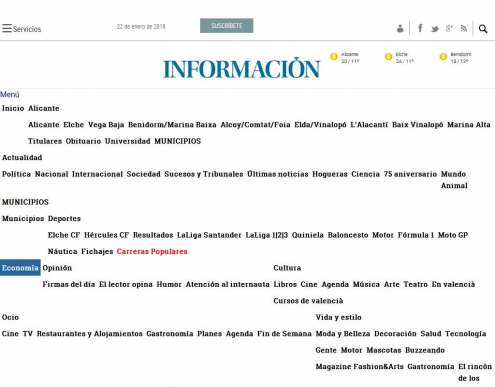
Task: Open Restaurantes y Alojamientos
Action: point(89,334)
